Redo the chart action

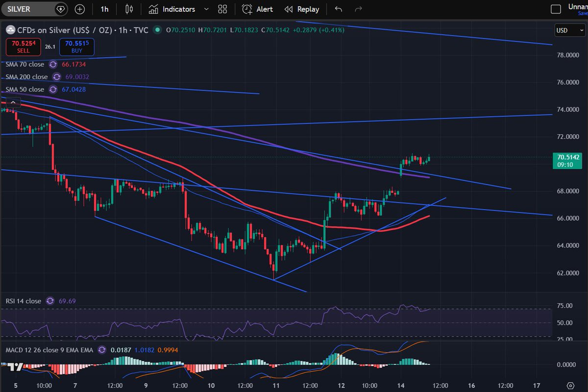click(358, 9)
